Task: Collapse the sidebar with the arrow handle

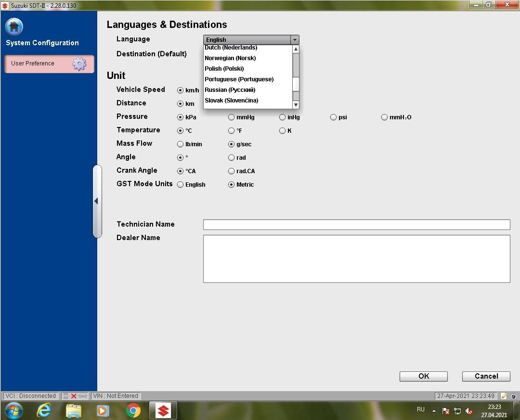Action: pos(96,201)
